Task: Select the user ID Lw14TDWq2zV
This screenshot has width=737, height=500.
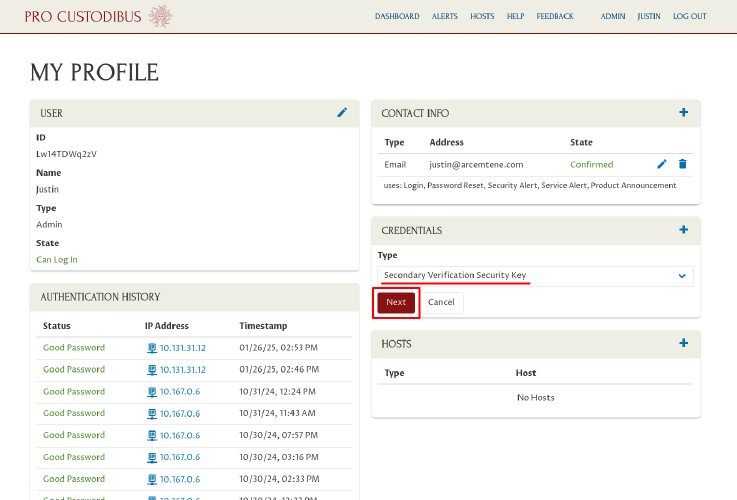Action: click(x=66, y=154)
